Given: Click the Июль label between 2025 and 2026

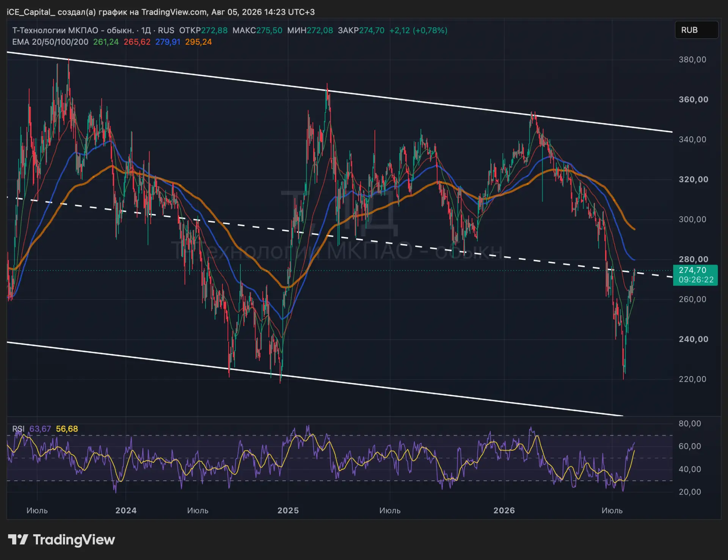Looking at the screenshot, I should (390, 510).
